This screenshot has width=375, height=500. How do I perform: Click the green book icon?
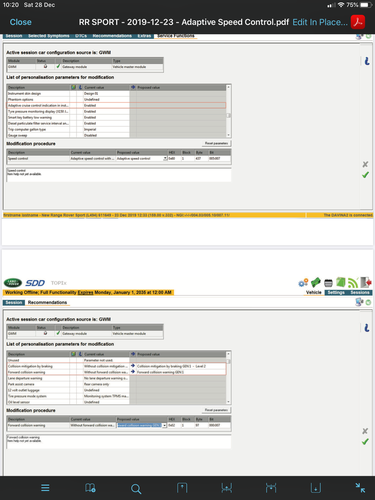point(340,283)
